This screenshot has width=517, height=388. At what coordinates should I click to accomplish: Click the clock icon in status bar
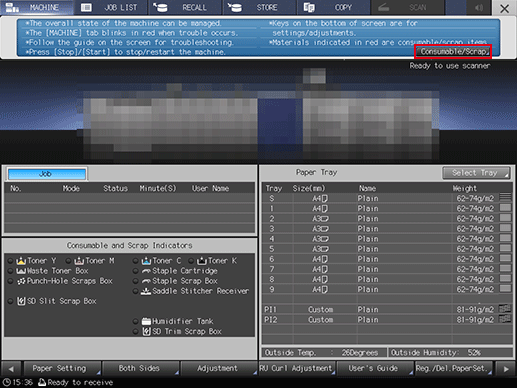tap(6, 382)
